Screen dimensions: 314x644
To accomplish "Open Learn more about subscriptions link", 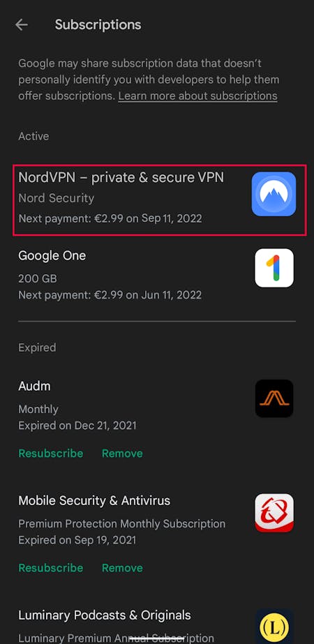I will pyautogui.click(x=197, y=96).
